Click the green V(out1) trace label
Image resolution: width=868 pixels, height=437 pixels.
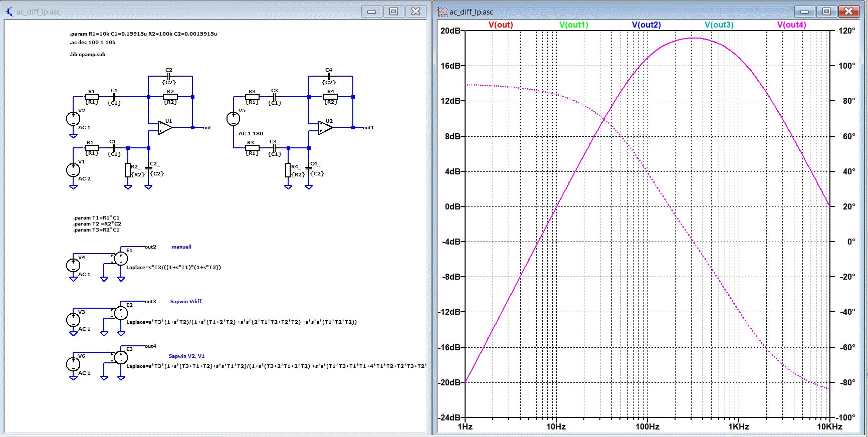573,25
